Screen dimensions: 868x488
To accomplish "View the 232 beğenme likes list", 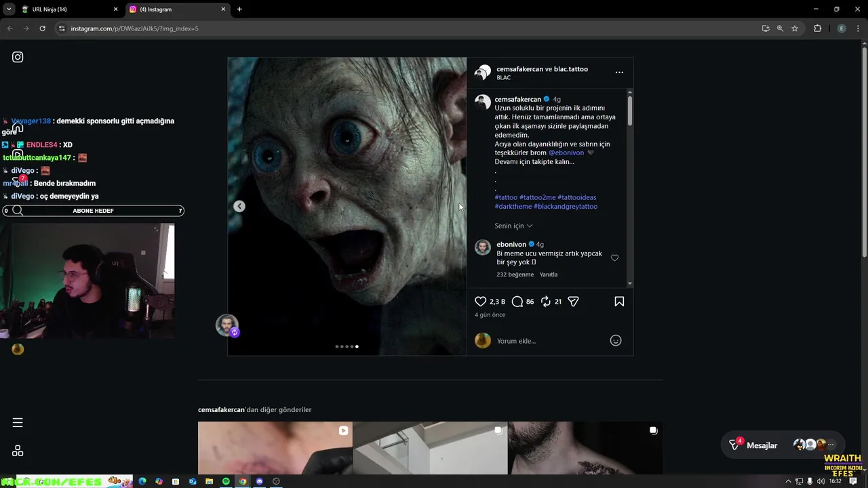I will [x=515, y=274].
